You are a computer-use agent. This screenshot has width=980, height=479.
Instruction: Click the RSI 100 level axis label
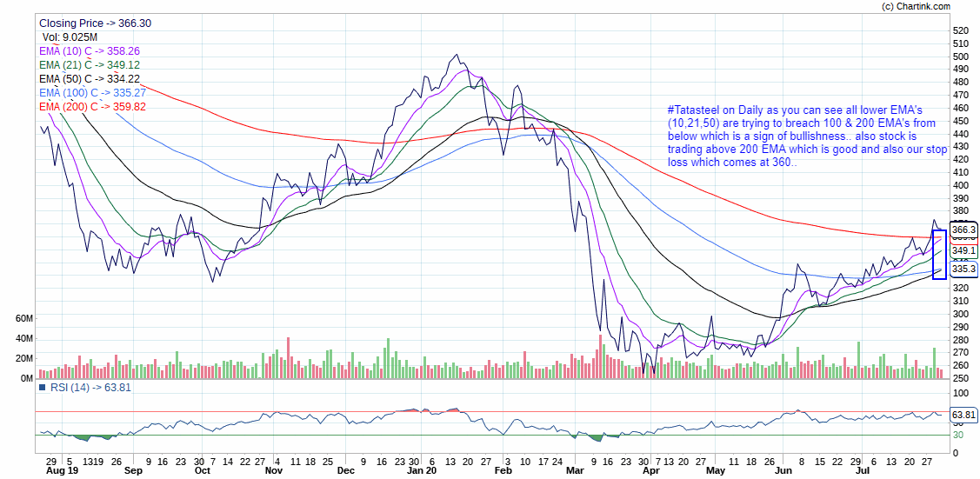point(959,393)
